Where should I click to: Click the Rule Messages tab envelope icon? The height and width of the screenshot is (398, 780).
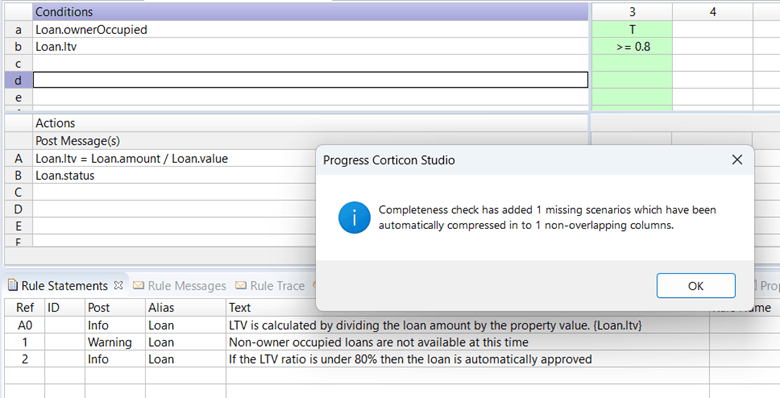[x=139, y=286]
